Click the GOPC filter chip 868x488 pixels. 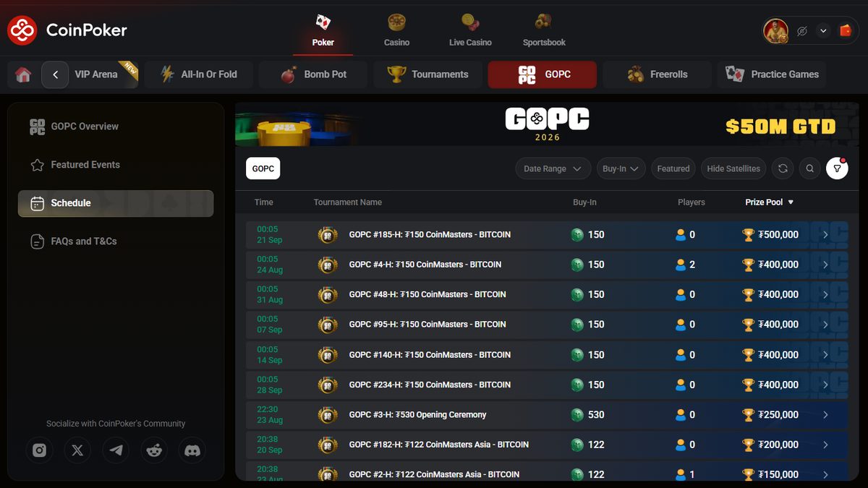click(263, 168)
